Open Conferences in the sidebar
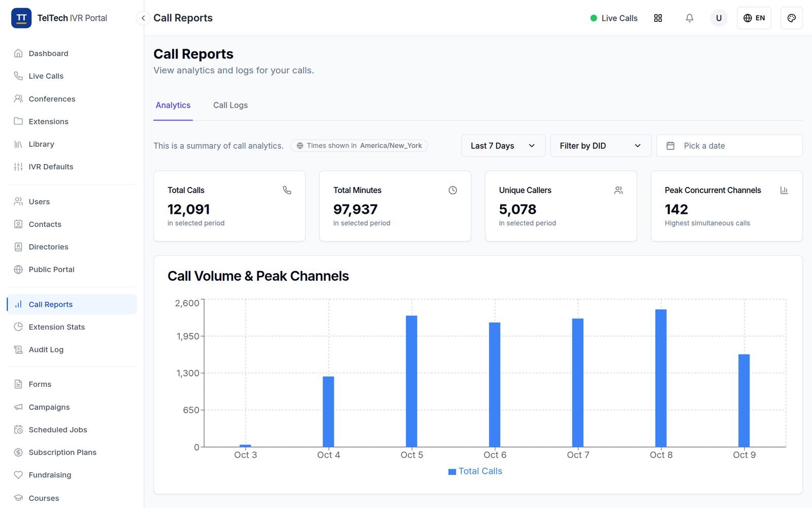 click(72, 99)
